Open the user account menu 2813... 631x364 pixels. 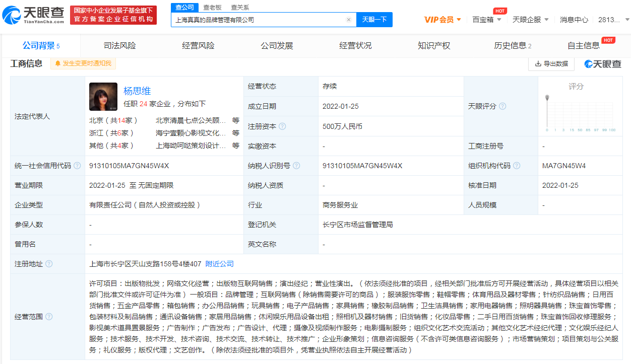click(x=613, y=20)
